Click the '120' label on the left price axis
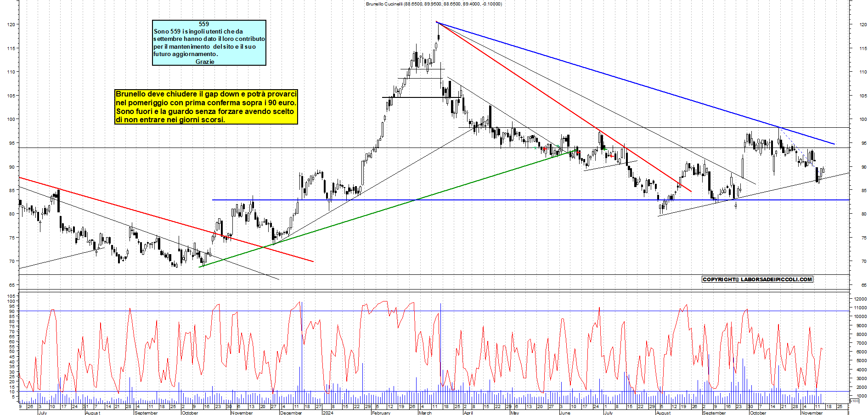 coord(11,24)
